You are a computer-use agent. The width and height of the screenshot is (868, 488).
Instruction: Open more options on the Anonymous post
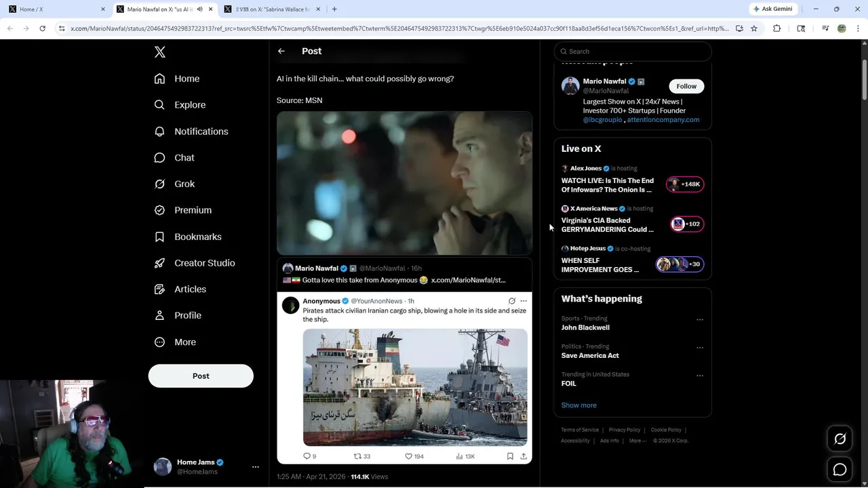[x=524, y=301]
